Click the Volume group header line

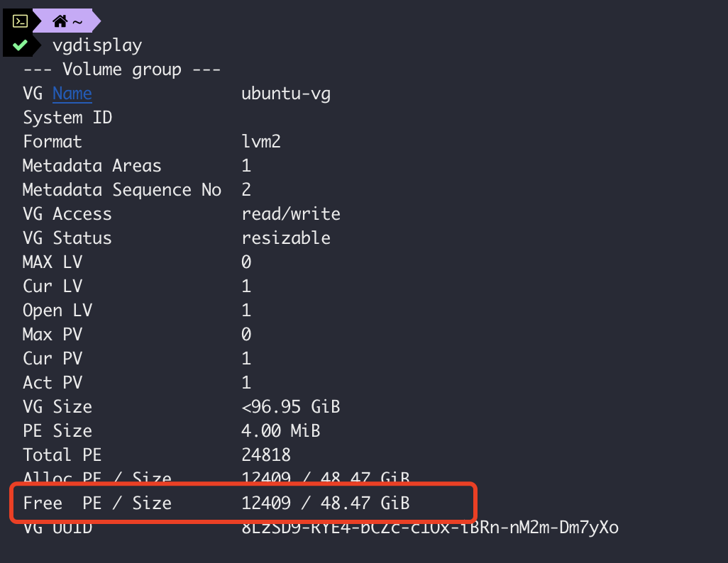(x=122, y=69)
